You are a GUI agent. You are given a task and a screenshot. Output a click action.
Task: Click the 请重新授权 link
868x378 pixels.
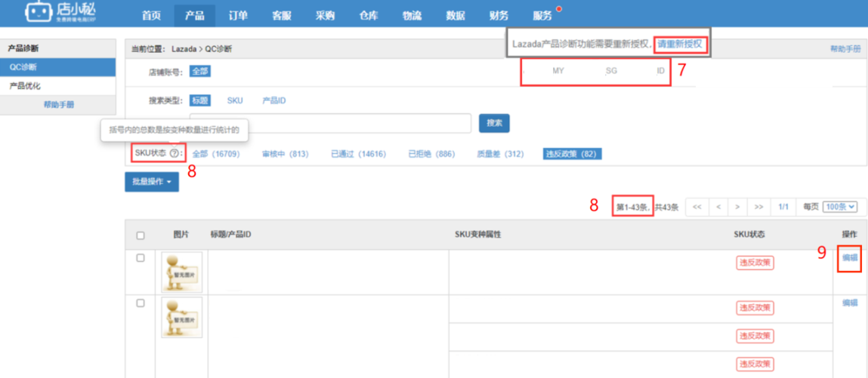tap(678, 44)
